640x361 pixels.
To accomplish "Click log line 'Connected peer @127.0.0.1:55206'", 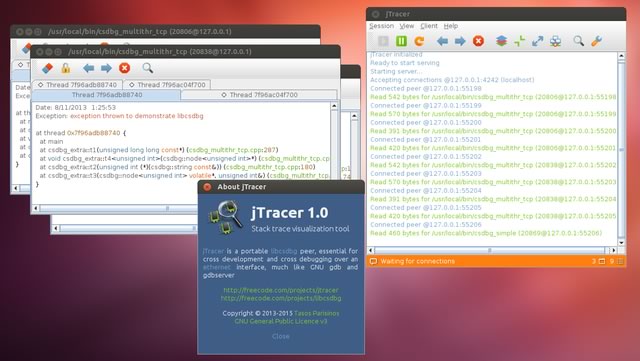I will click(x=426, y=225).
